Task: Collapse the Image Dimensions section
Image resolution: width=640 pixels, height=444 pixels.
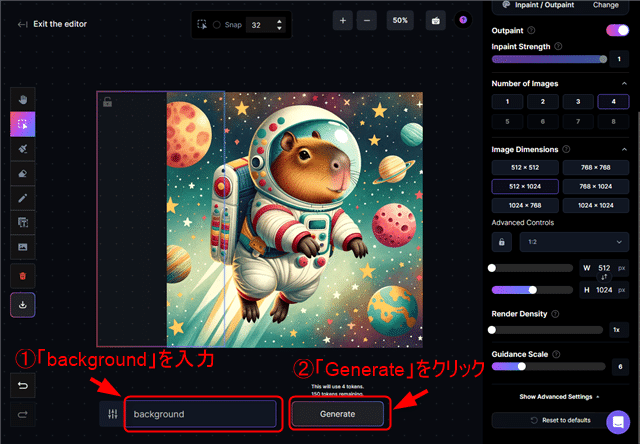Action: point(624,149)
